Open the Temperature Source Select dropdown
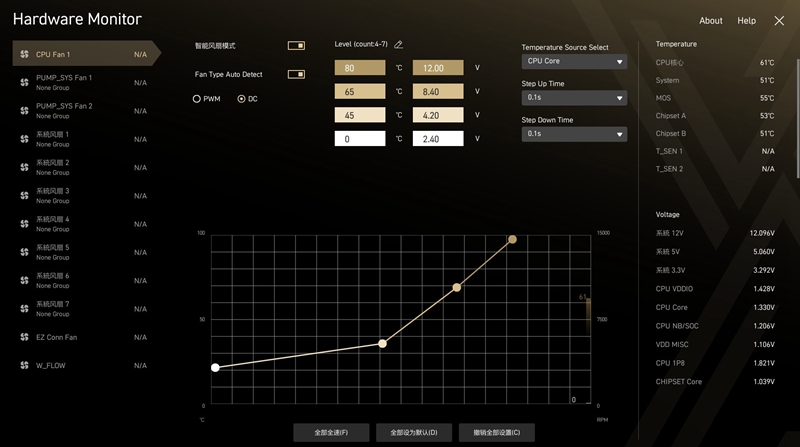The width and height of the screenshot is (800, 447). [574, 62]
